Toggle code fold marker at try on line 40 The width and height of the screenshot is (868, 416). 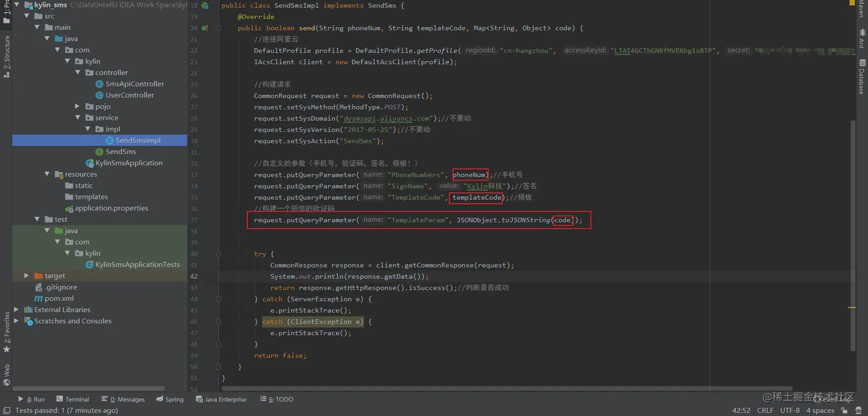pos(218,254)
